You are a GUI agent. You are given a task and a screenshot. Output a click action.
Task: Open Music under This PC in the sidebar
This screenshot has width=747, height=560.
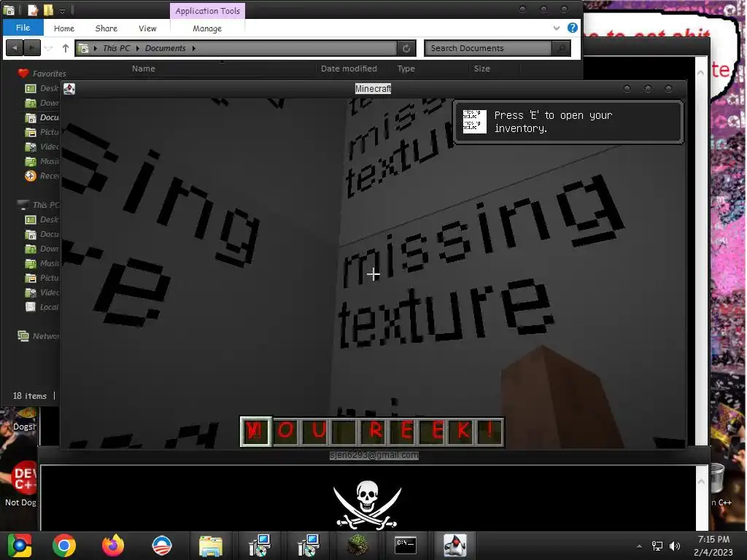point(42,263)
